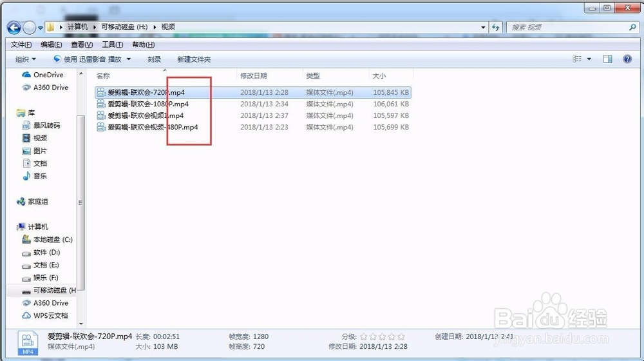
Task: Click the 480P file's media icon
Action: (101, 127)
